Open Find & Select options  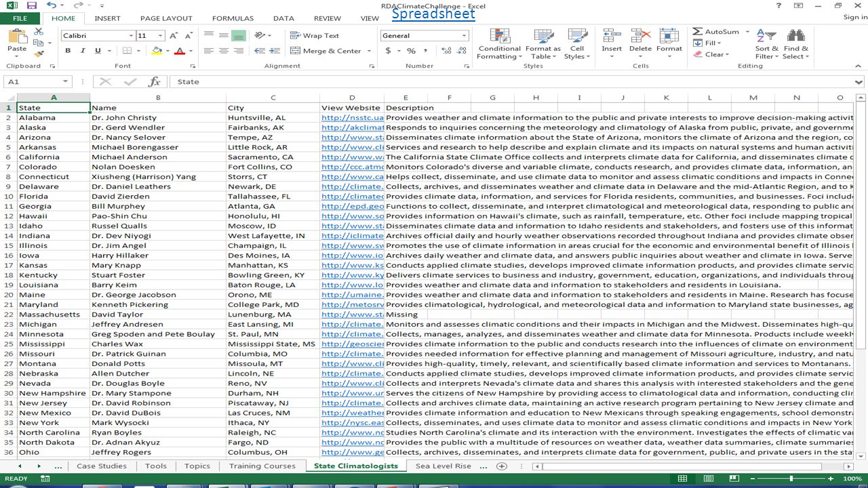coord(796,44)
